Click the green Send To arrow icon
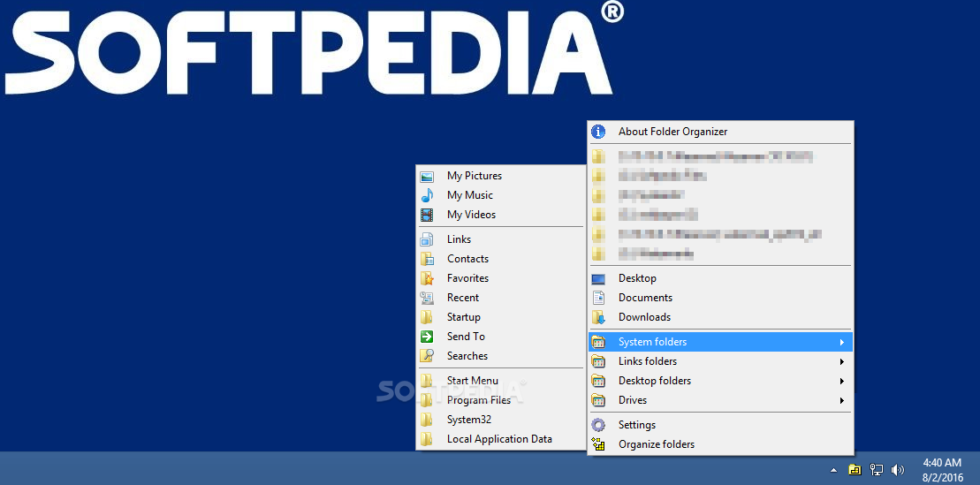 pos(427,337)
